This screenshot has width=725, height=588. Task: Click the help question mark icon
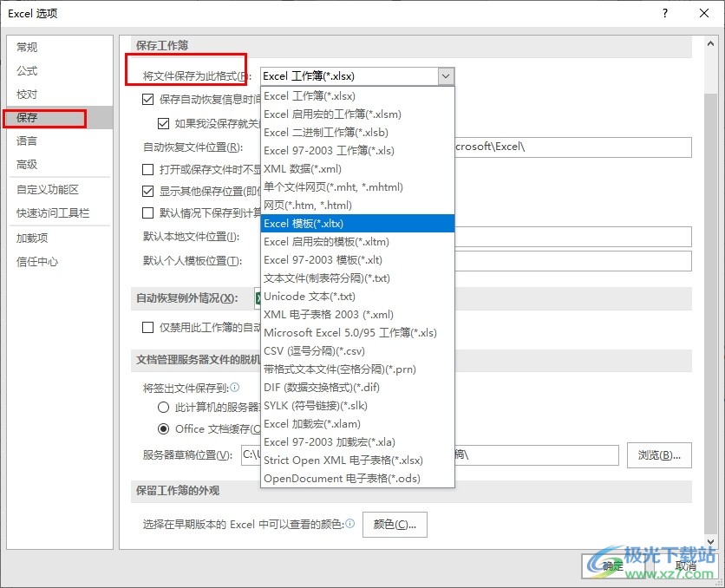tap(665, 13)
